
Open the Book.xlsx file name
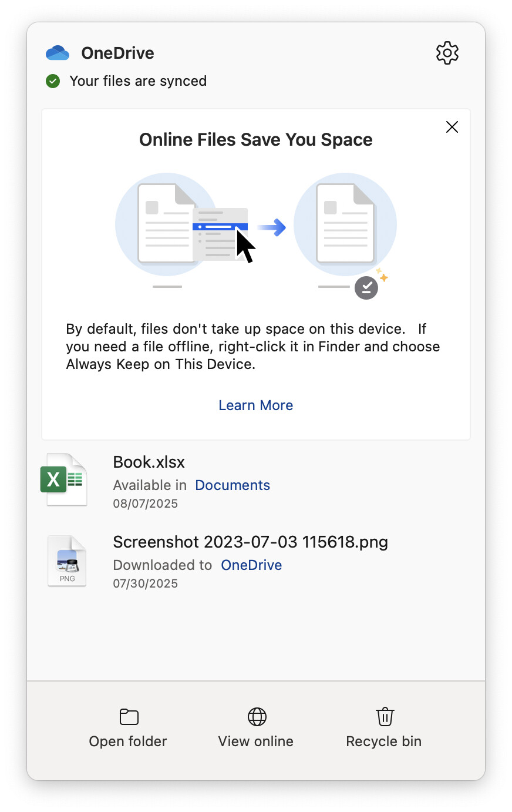pos(149,462)
